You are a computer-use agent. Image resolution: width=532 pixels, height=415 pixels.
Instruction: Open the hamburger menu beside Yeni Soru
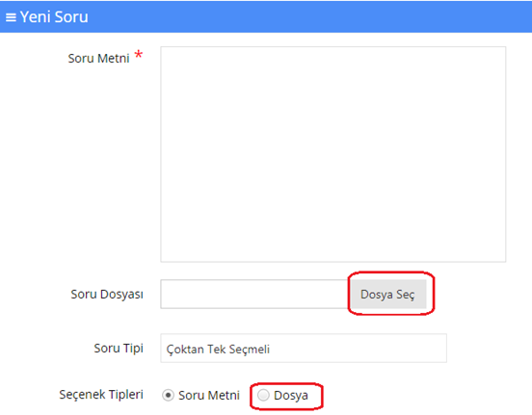click(x=11, y=17)
